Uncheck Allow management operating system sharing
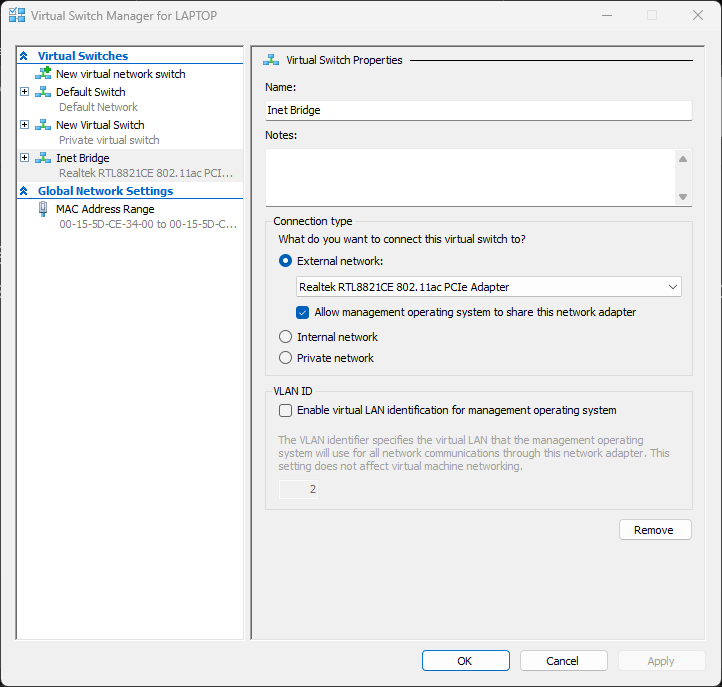 [x=304, y=312]
